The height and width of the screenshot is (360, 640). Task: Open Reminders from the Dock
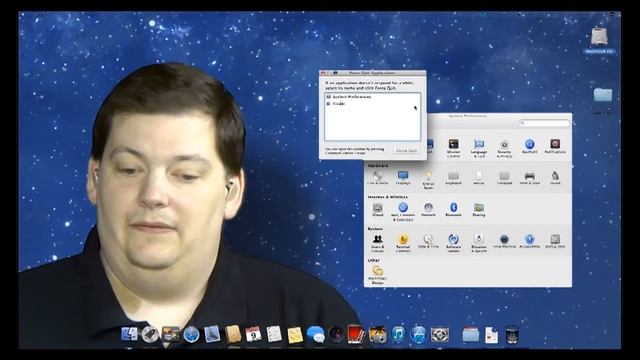pos(274,334)
